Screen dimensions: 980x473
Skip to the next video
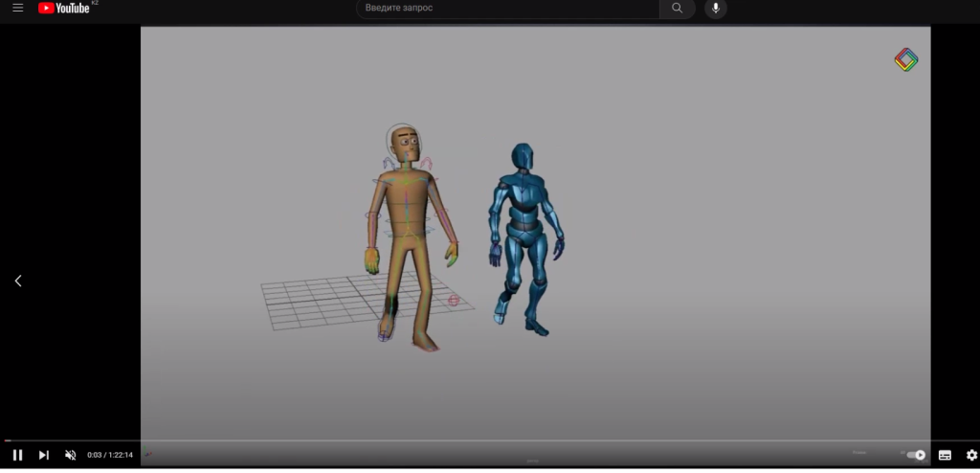coord(44,455)
